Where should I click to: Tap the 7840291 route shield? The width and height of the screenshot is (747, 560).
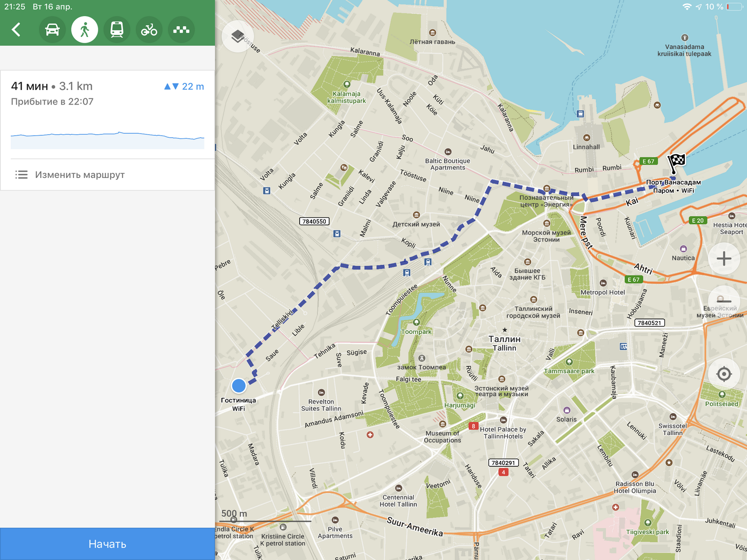tap(503, 463)
